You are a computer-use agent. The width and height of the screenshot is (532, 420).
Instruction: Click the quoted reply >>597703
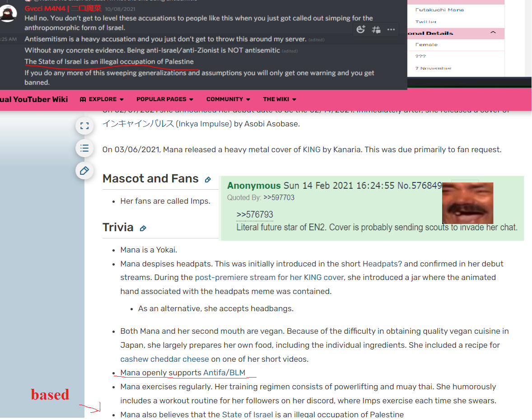(279, 197)
